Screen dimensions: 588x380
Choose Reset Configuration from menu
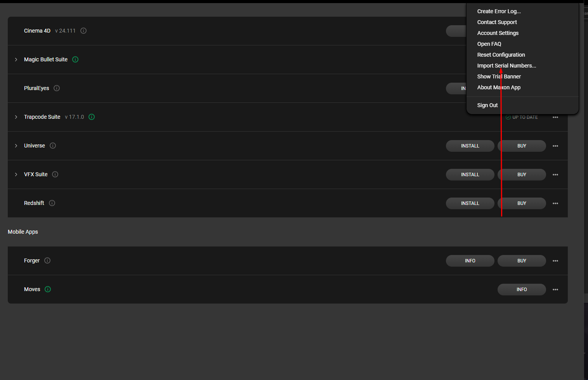point(501,55)
